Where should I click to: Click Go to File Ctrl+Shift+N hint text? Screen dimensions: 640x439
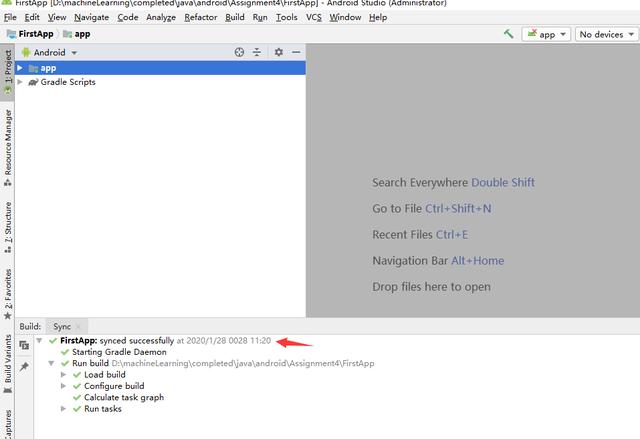[432, 209]
